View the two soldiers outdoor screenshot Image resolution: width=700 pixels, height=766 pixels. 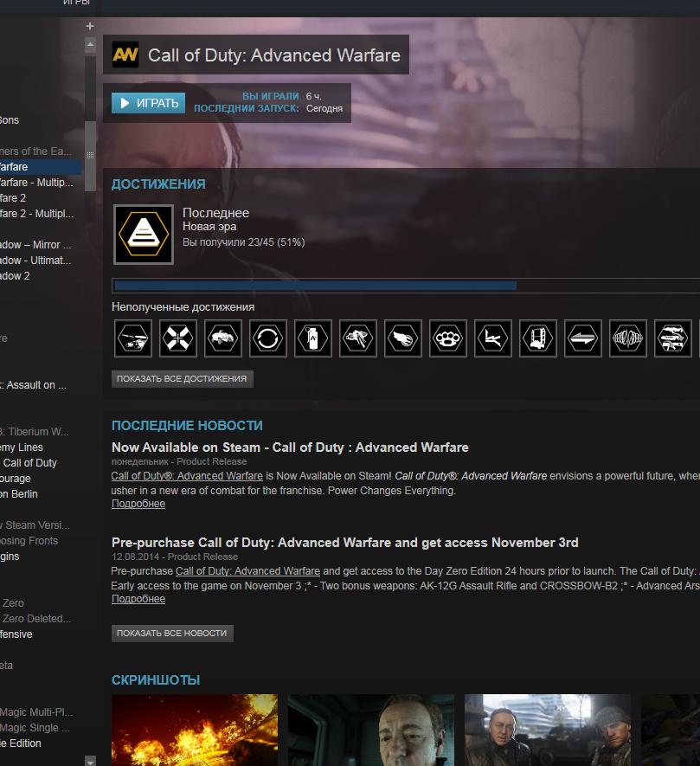pos(548,730)
